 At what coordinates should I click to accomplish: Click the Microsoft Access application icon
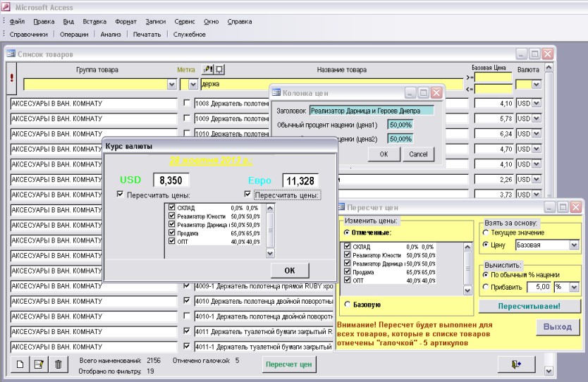tap(6, 7)
